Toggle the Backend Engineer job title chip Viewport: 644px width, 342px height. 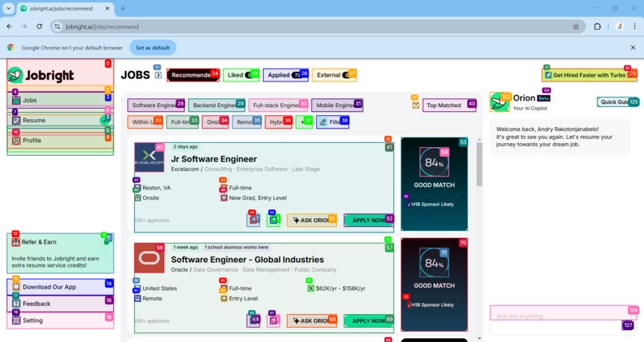[x=217, y=105]
